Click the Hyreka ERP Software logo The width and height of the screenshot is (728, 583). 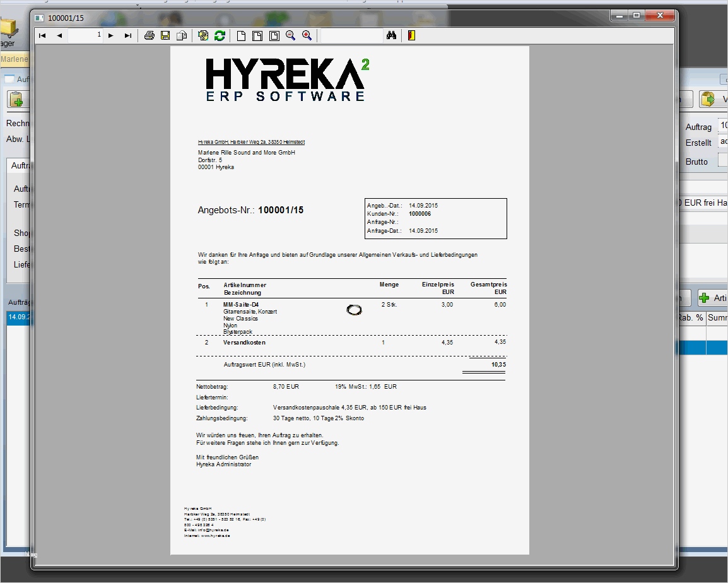288,79
